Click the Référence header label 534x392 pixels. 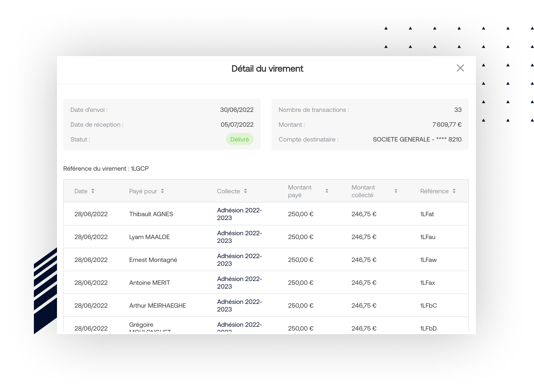point(434,191)
